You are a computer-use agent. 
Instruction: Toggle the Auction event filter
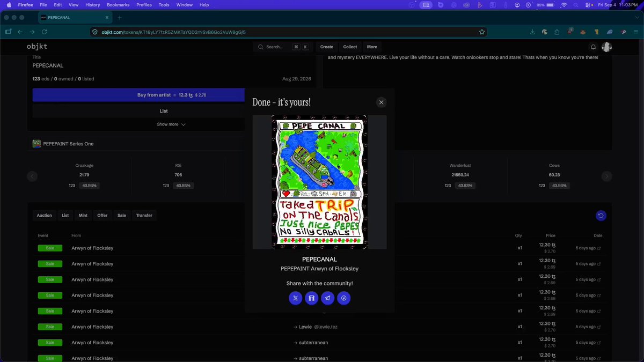[44, 216]
